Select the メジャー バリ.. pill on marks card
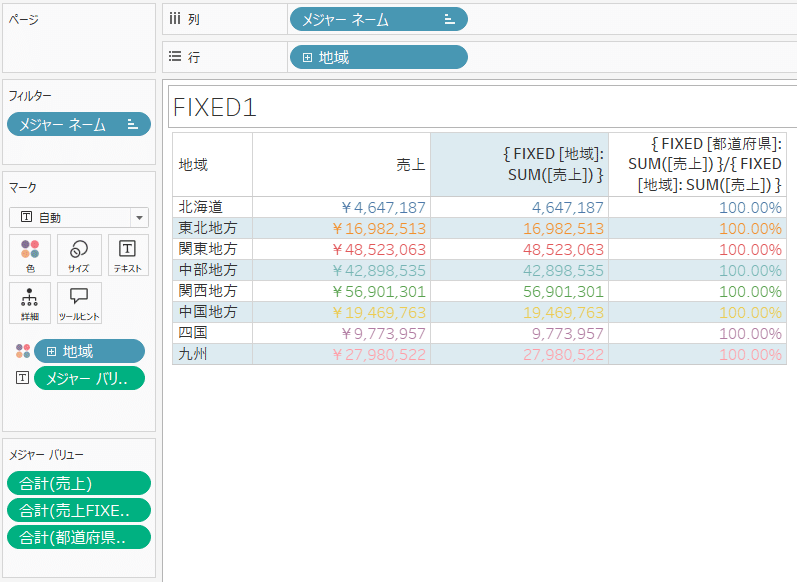This screenshot has height=582, width=797. point(89,378)
